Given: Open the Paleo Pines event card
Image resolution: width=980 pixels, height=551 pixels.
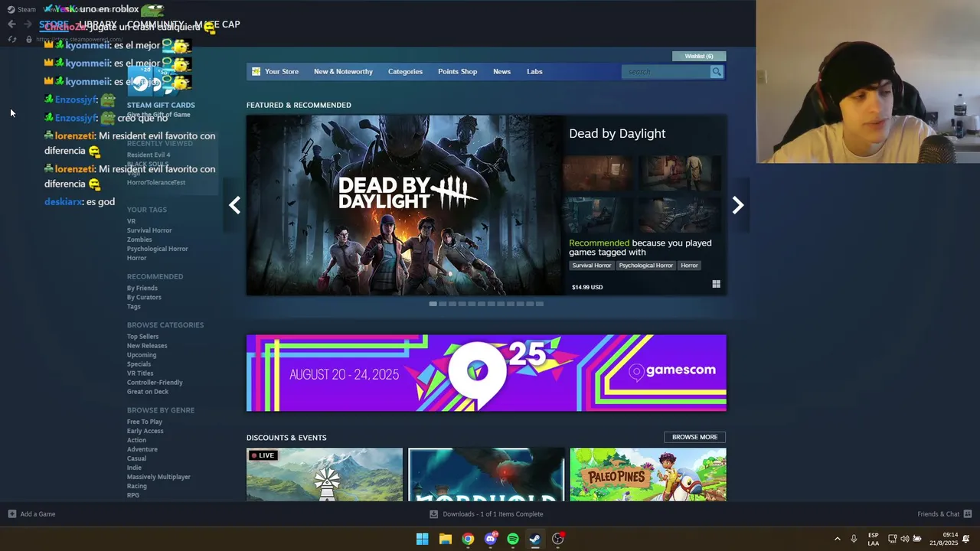Looking at the screenshot, I should 648,474.
